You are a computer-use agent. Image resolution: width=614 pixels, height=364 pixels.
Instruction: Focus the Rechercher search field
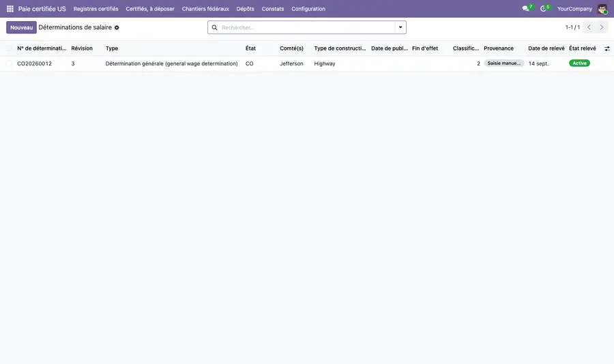click(x=308, y=27)
